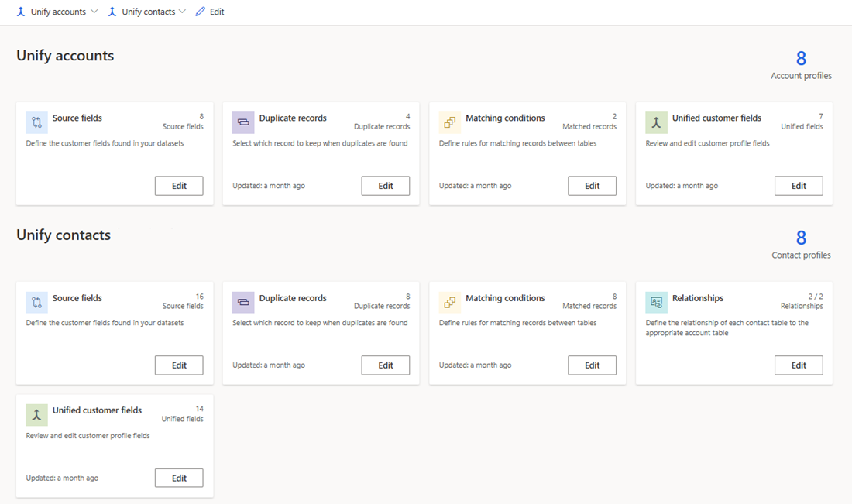
Task: Expand the Unify accounts dropdown chevron
Action: pos(94,12)
